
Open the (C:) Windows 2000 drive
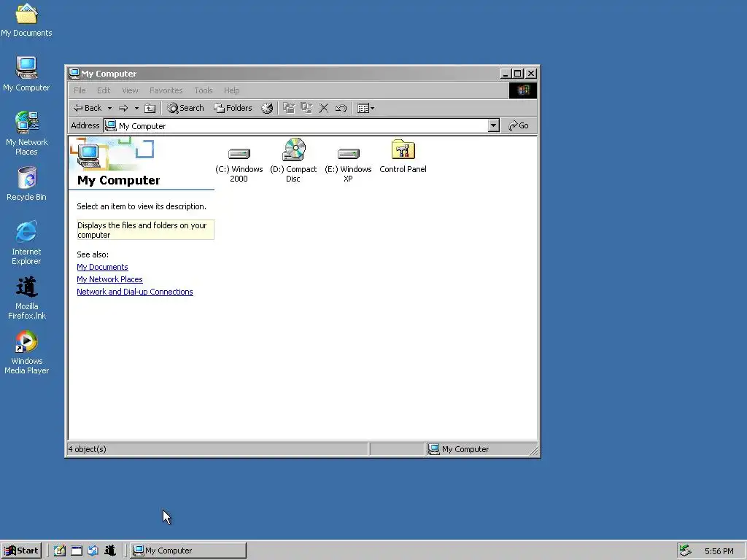[x=239, y=160]
